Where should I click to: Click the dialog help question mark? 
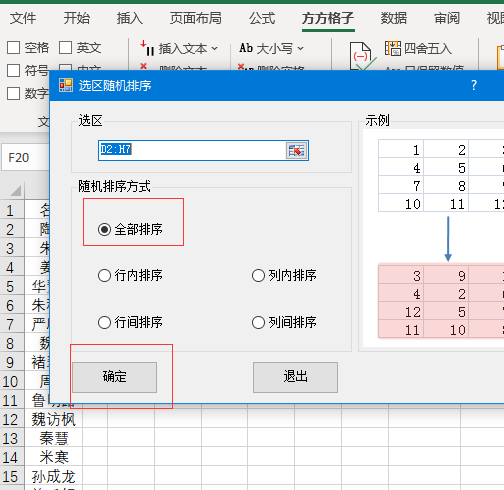point(474,86)
